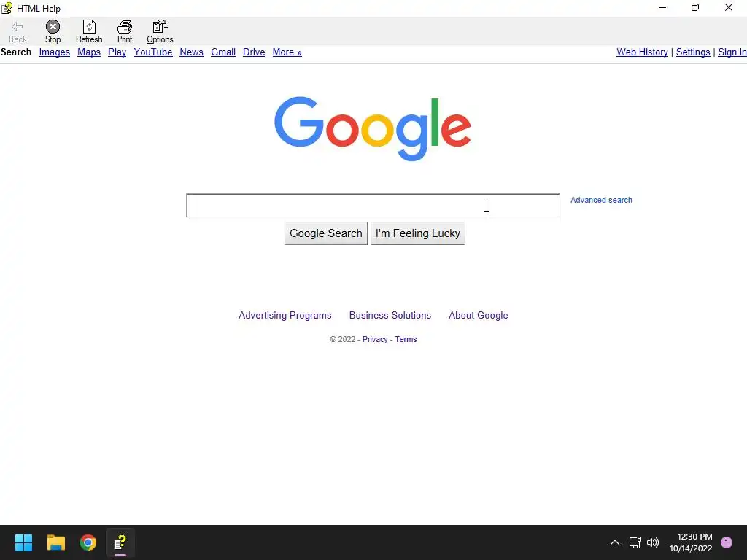The width and height of the screenshot is (747, 560).
Task: Click the Refresh page icon
Action: pyautogui.click(x=89, y=27)
